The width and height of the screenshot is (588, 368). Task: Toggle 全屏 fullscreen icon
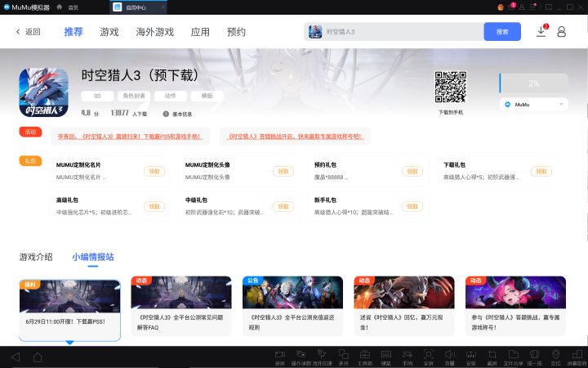[x=428, y=354]
